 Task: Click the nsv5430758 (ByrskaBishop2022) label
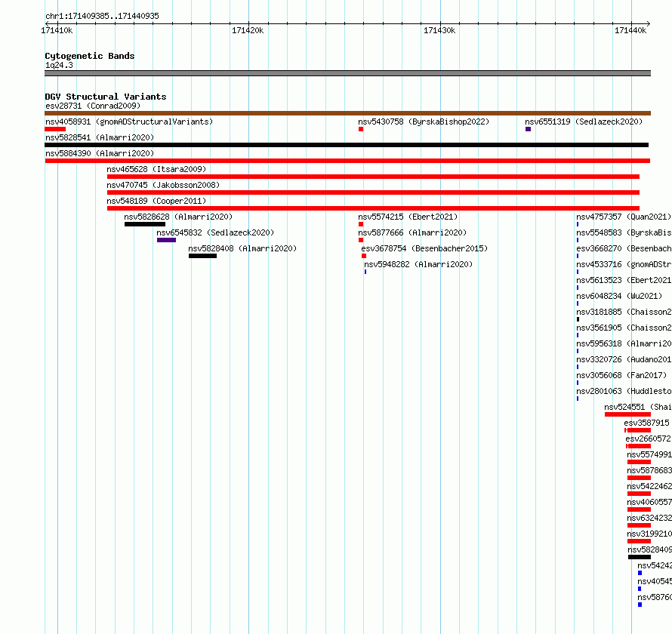424,122
